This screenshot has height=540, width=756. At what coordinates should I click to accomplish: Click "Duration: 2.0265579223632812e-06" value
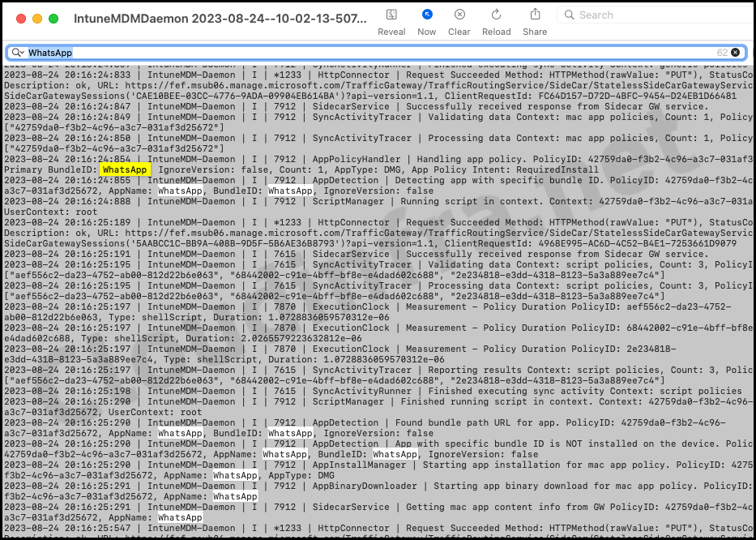[273, 338]
